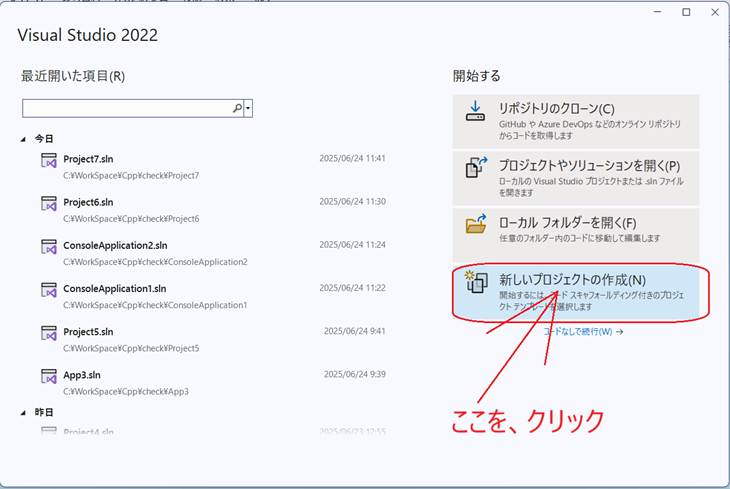This screenshot has width=730, height=489.
Task: Open the search options dropdown arrow
Action: (248, 109)
